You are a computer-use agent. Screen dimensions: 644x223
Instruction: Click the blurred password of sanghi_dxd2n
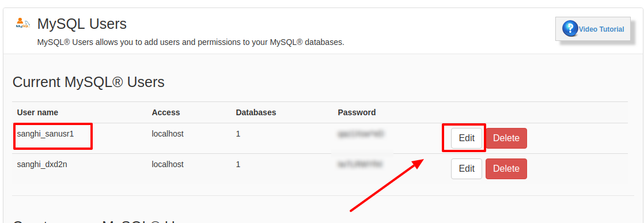click(360, 165)
